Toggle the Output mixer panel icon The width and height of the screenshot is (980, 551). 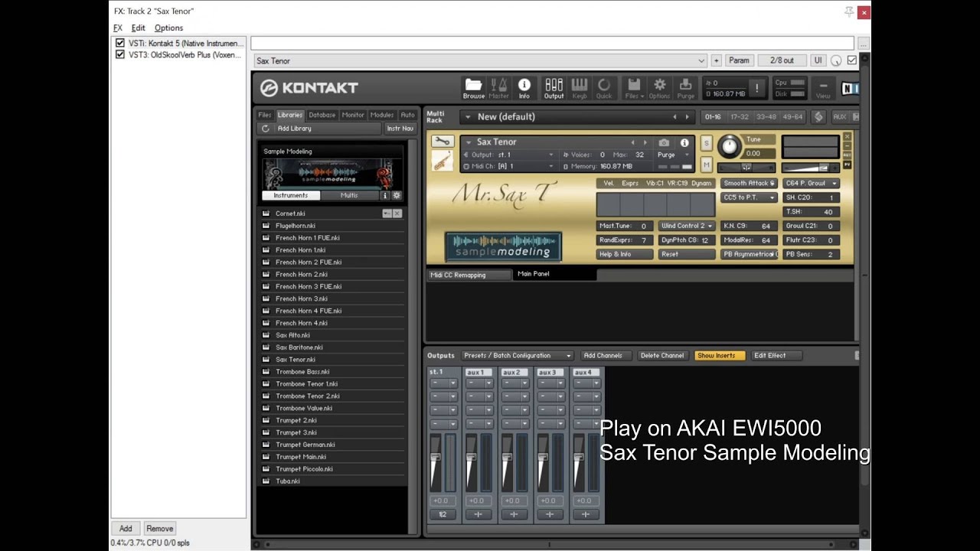pos(554,87)
